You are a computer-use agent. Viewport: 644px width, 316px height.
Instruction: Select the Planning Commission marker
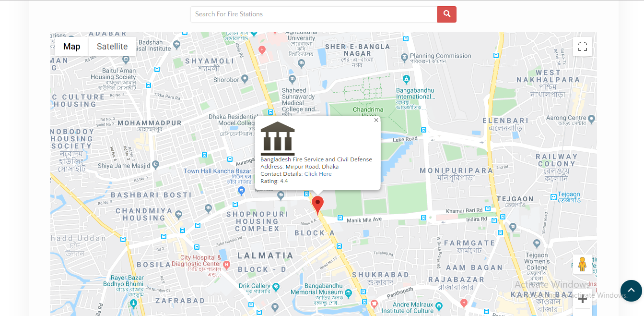coord(404,57)
